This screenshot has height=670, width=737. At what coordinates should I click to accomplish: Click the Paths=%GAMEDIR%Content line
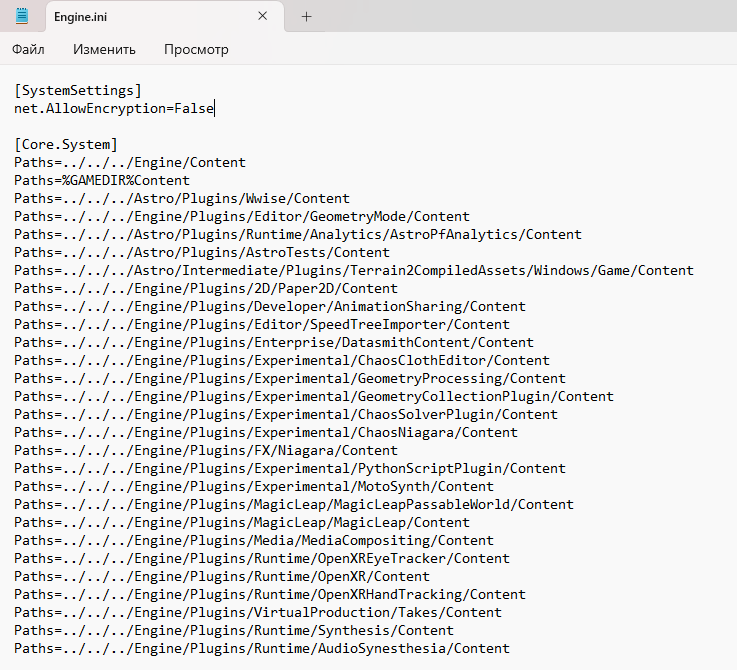pyautogui.click(x=102, y=181)
